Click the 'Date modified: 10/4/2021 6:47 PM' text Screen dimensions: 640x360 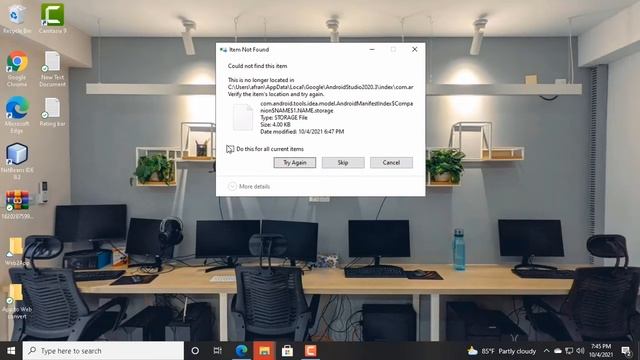tap(302, 131)
